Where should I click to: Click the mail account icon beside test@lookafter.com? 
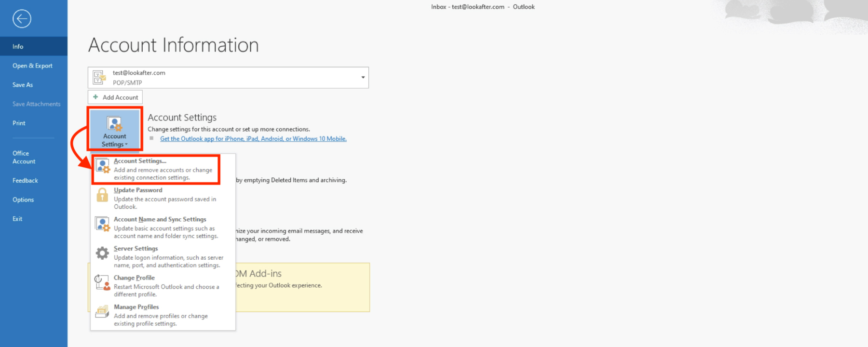coord(99,78)
